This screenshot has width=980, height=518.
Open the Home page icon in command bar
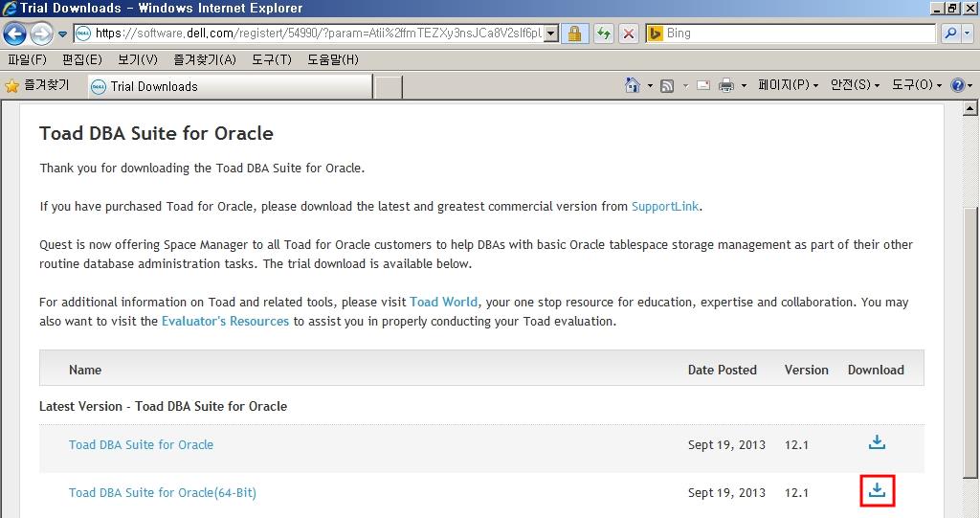click(x=632, y=85)
